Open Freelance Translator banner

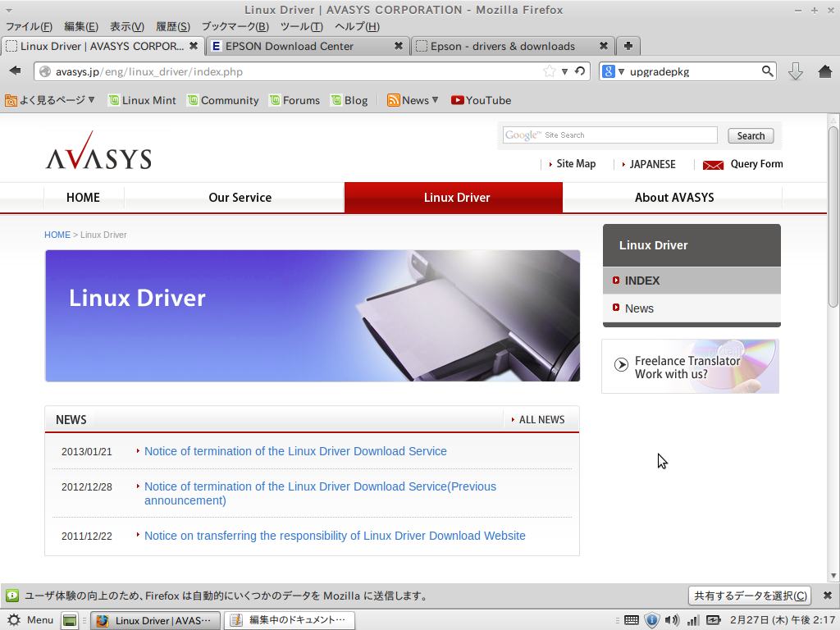coord(690,367)
